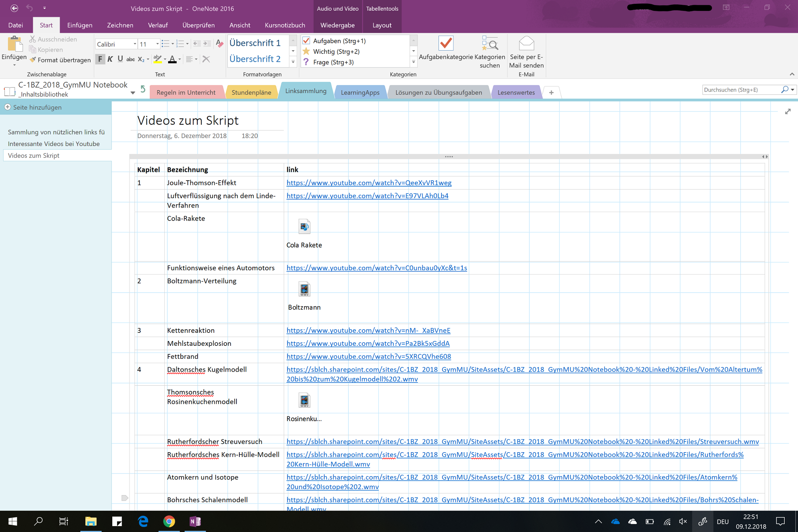Click Seite hinzufügen button
The width and height of the screenshot is (798, 532).
tap(37, 107)
